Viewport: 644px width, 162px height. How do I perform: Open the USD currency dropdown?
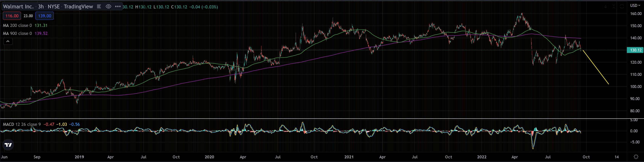pyautogui.click(x=635, y=5)
